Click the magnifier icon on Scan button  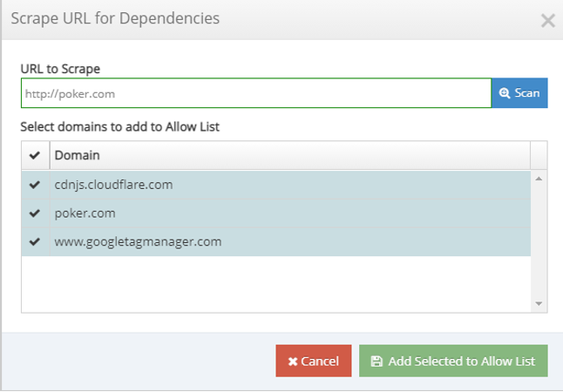505,93
